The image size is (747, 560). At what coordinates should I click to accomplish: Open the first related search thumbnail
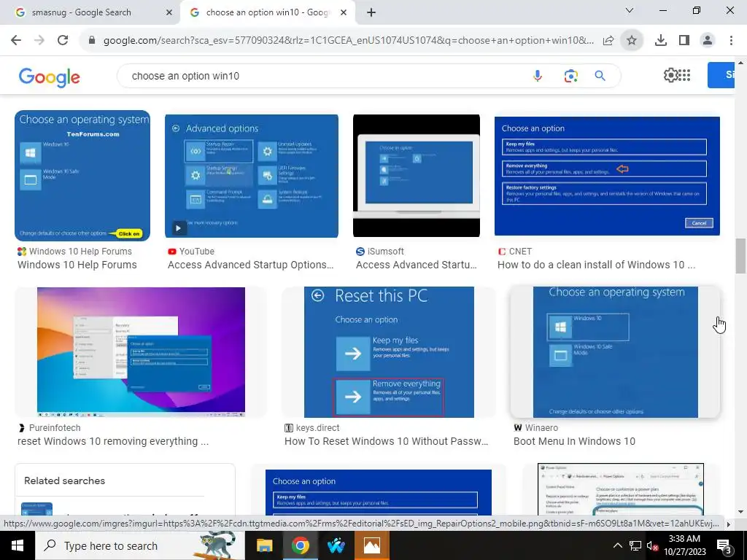(36, 509)
